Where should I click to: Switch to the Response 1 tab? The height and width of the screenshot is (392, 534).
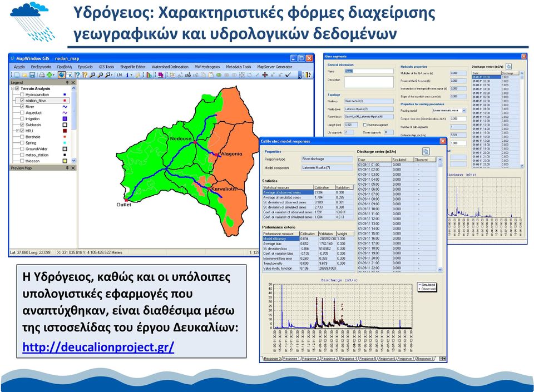291,359
